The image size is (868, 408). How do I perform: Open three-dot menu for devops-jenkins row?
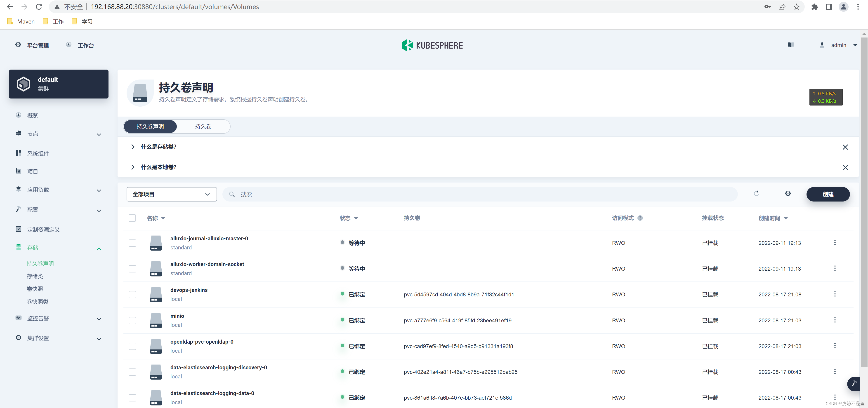tap(835, 294)
